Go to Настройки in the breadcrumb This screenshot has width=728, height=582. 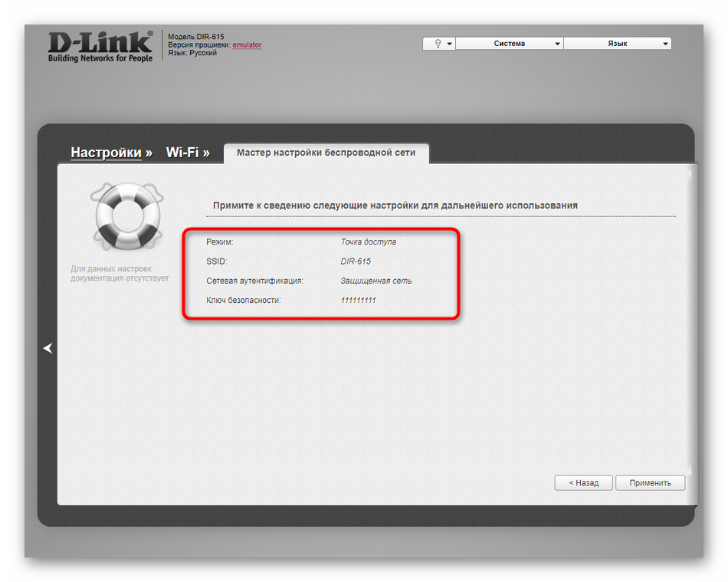tap(106, 153)
